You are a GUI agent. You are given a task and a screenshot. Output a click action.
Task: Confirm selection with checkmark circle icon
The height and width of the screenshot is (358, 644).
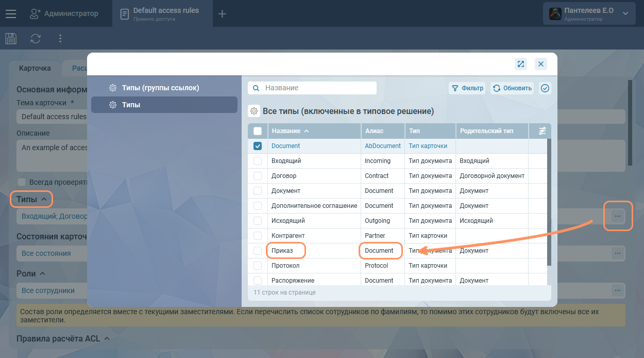click(x=545, y=88)
